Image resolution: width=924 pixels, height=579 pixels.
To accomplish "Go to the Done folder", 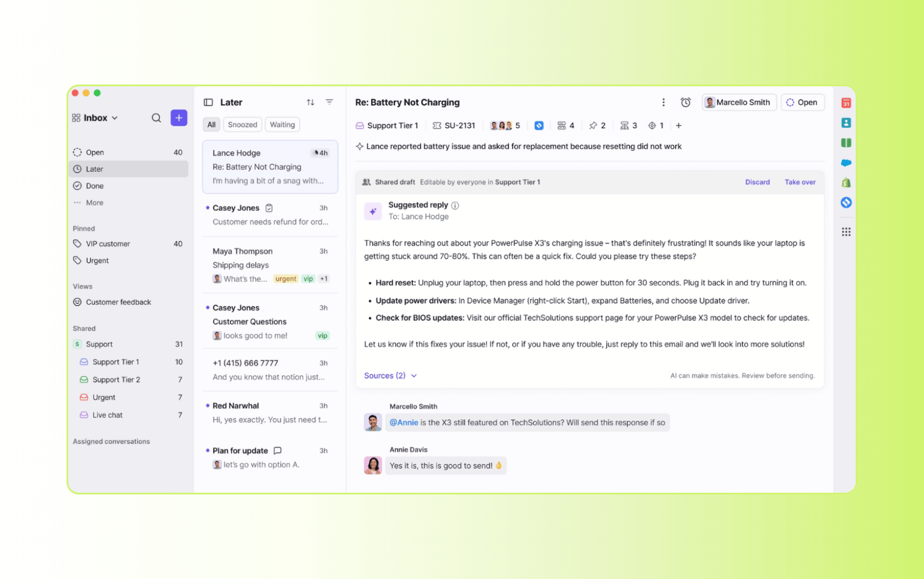I will point(129,186).
